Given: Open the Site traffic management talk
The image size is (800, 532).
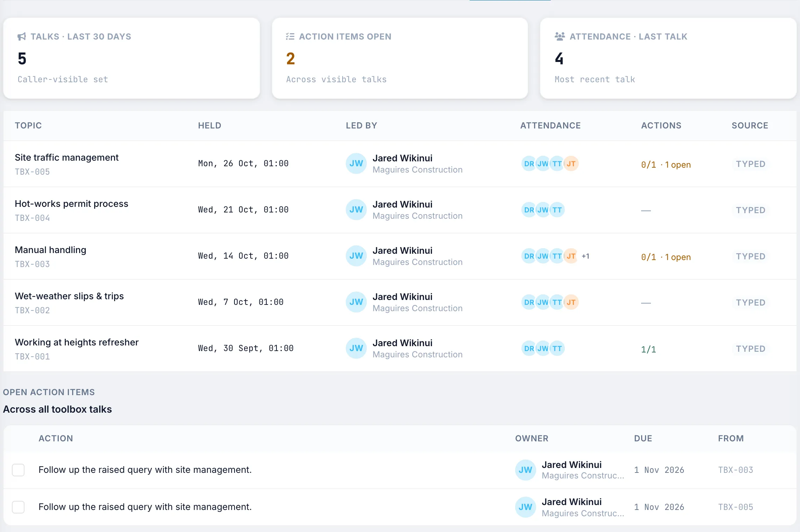Looking at the screenshot, I should pos(66,157).
